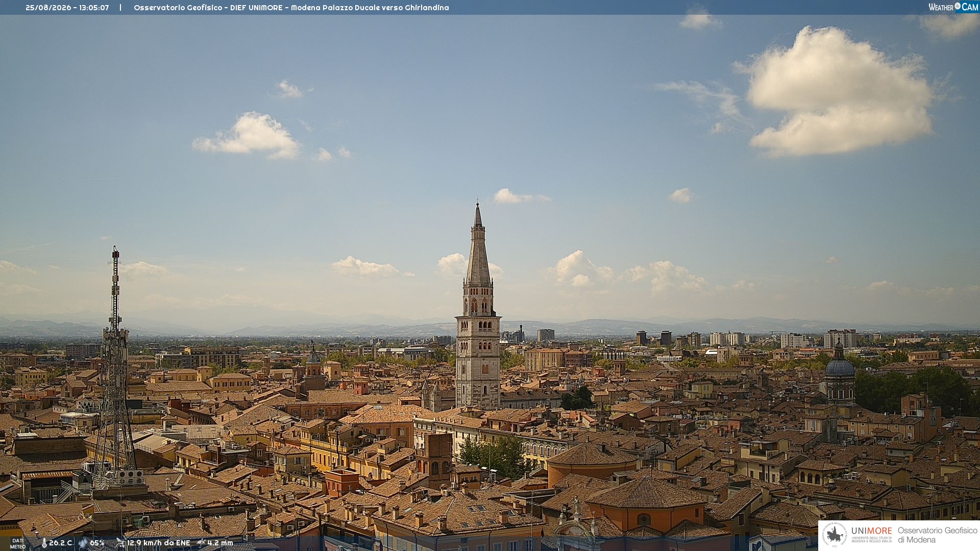Screen dimensions: 980x551
Task: Click the UNIMORE horseman seal logo
Action: pos(835,535)
